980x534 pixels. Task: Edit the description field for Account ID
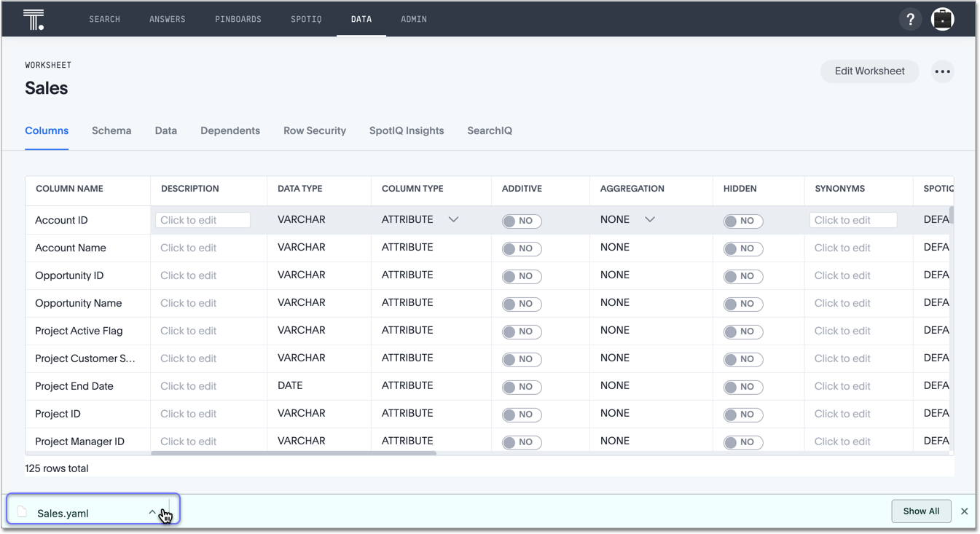pyautogui.click(x=203, y=220)
